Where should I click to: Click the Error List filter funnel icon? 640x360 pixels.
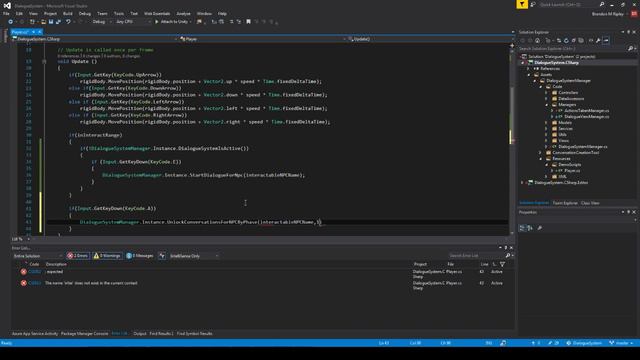[502, 264]
